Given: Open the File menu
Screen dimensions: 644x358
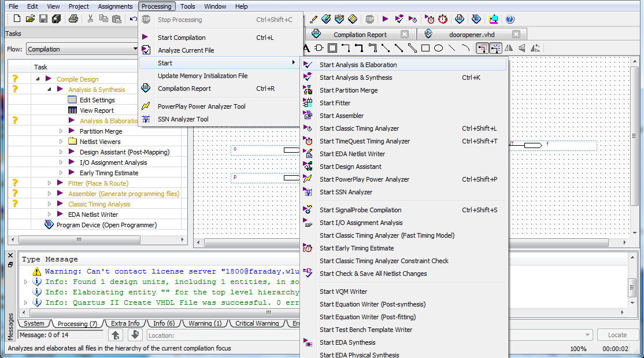Looking at the screenshot, I should [x=13, y=6].
